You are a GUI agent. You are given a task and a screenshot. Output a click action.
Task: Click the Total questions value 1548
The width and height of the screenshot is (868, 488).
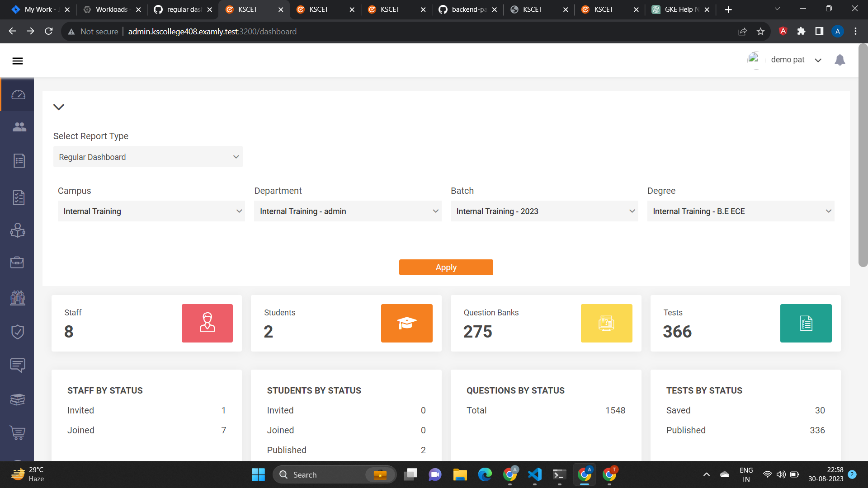click(x=615, y=410)
